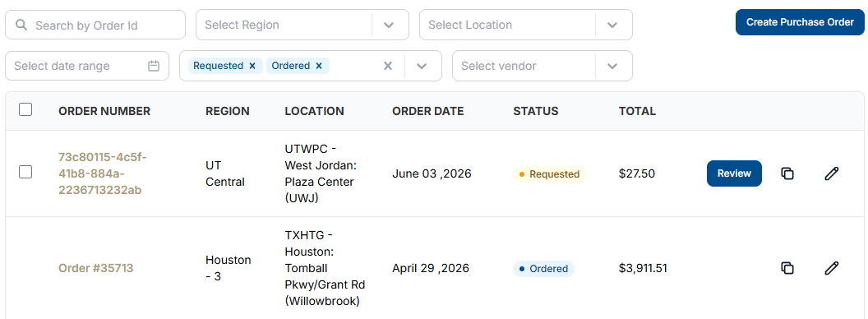Check the box for order 73c80115
Viewport: 868px width, 319px height.
point(25,172)
